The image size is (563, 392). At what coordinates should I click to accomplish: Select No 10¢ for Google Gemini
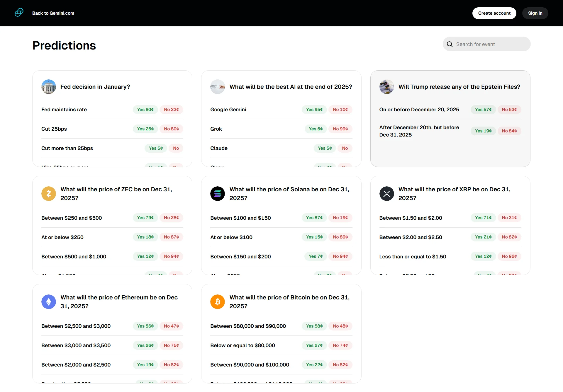point(340,110)
